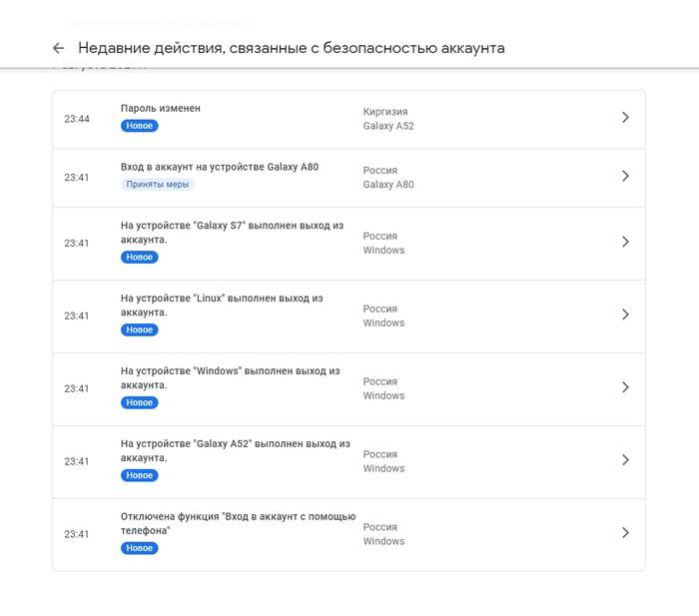The height and width of the screenshot is (616, 699).
Task: Open "Отключена функция Вход в аккаунт" event
Action: tap(238, 523)
